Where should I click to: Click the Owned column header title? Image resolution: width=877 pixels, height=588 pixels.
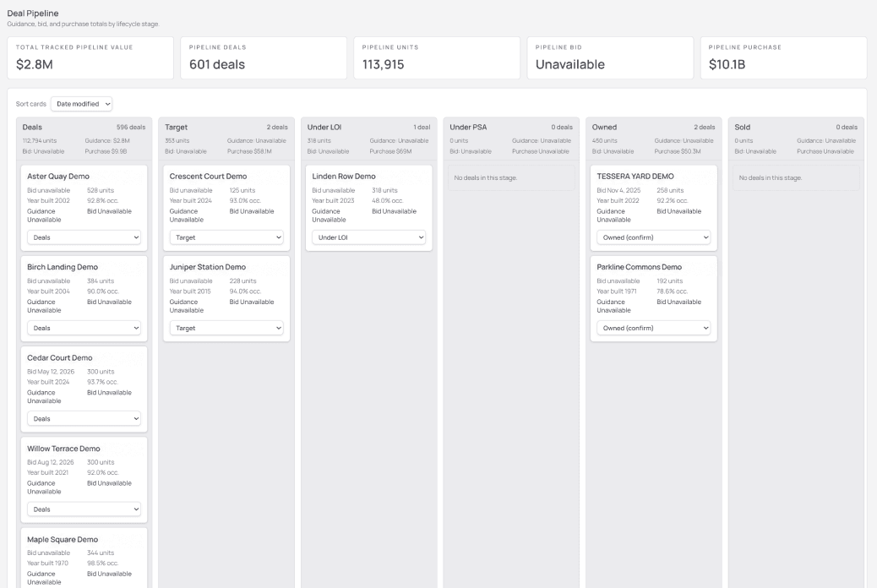point(605,127)
